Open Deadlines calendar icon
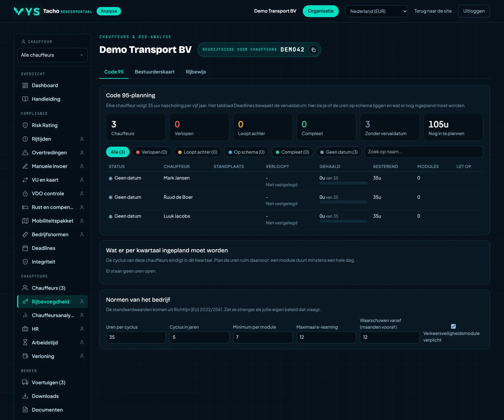This screenshot has width=504, height=420. 25,248
